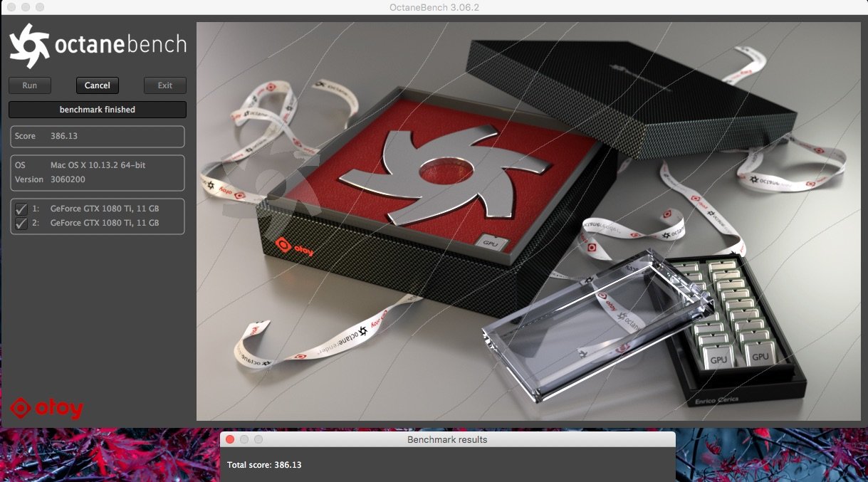Click the OctaneBench 3.06.2 title bar
This screenshot has height=482, width=868.
tap(434, 7)
